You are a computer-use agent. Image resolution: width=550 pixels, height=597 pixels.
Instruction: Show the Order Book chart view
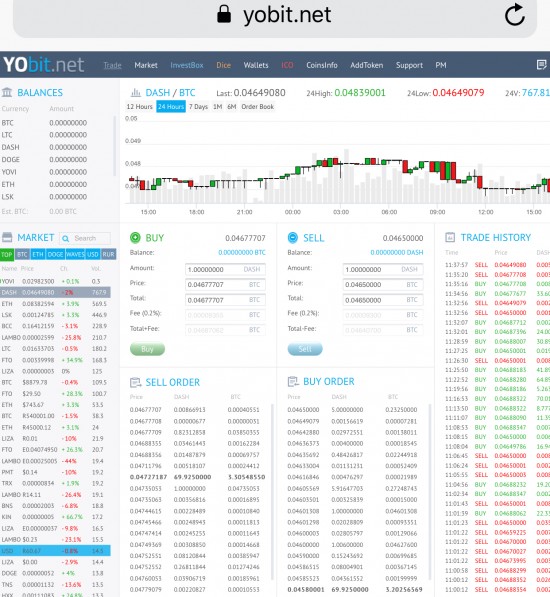[x=257, y=107]
